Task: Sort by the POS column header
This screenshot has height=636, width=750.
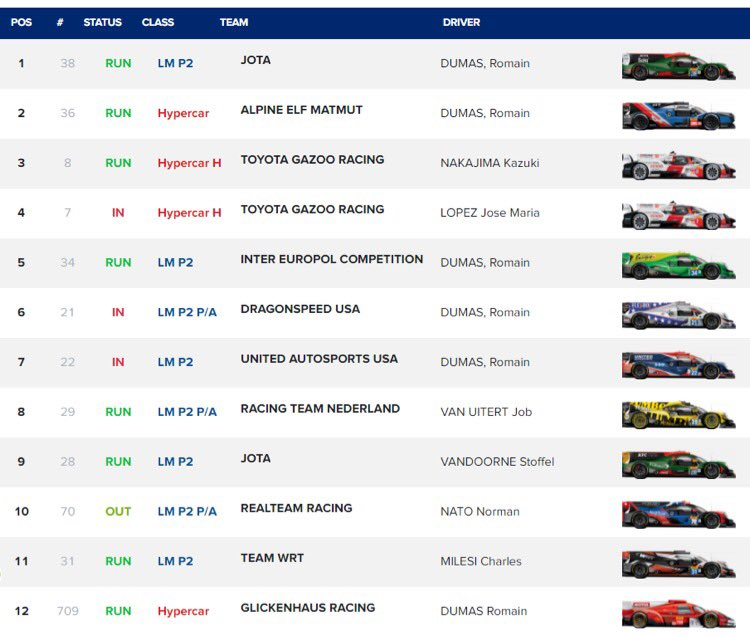Action: (x=21, y=22)
